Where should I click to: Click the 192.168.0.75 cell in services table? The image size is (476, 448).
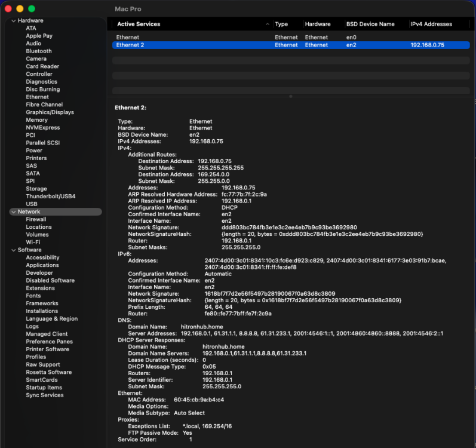[427, 45]
